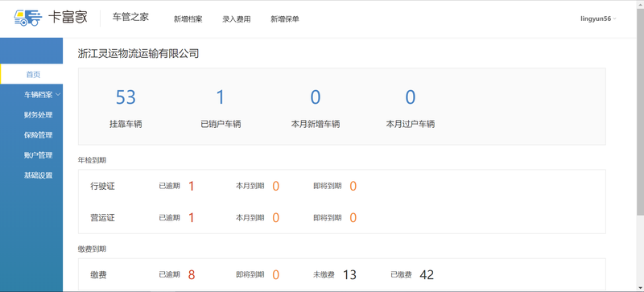Expand the 车辆档案 sidebar chevron
Viewport: 644px width, 292px height.
click(58, 95)
